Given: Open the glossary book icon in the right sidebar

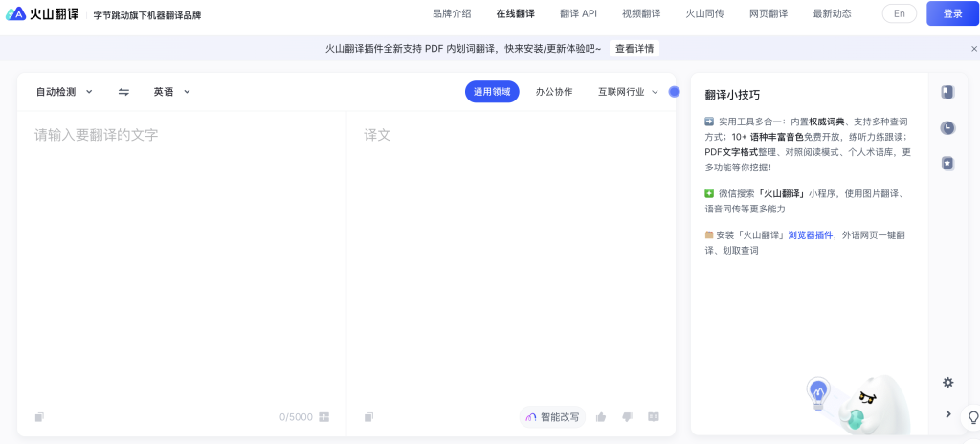Looking at the screenshot, I should pyautogui.click(x=948, y=92).
